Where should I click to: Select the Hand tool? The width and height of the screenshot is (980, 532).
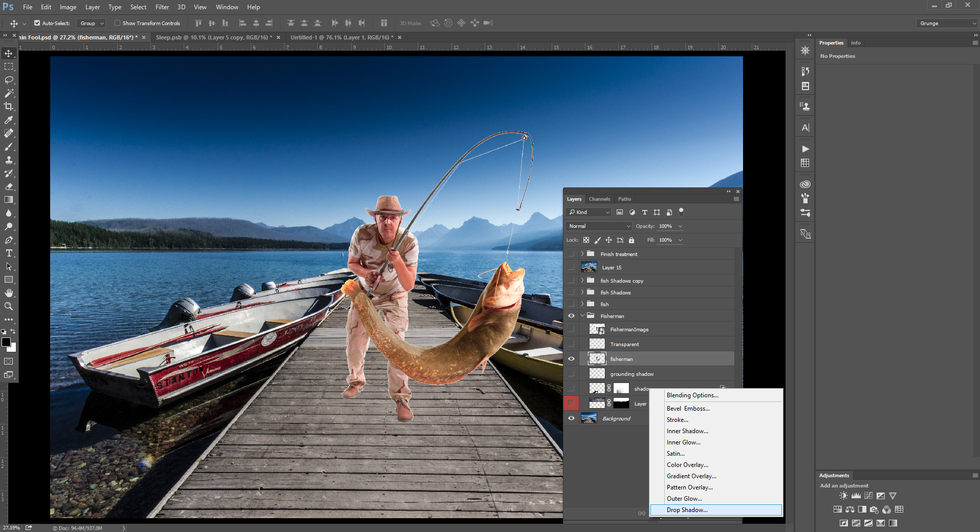pos(9,293)
